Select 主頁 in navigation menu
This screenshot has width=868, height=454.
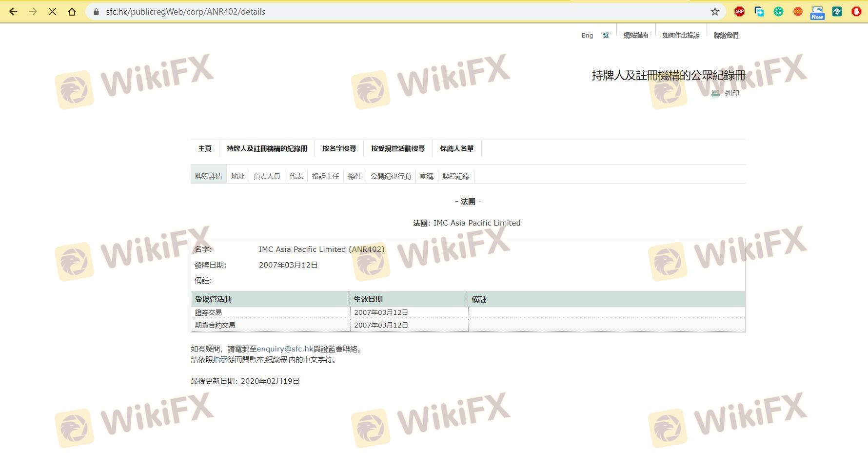tap(205, 148)
